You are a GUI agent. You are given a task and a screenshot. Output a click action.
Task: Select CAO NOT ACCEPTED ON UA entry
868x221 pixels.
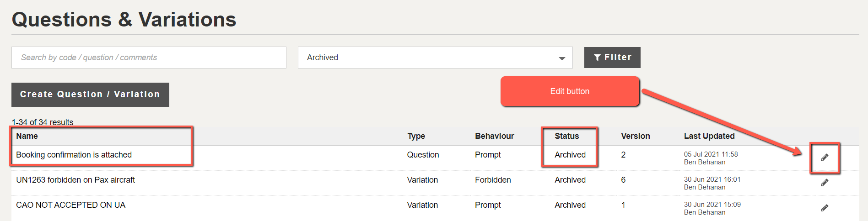(71, 205)
